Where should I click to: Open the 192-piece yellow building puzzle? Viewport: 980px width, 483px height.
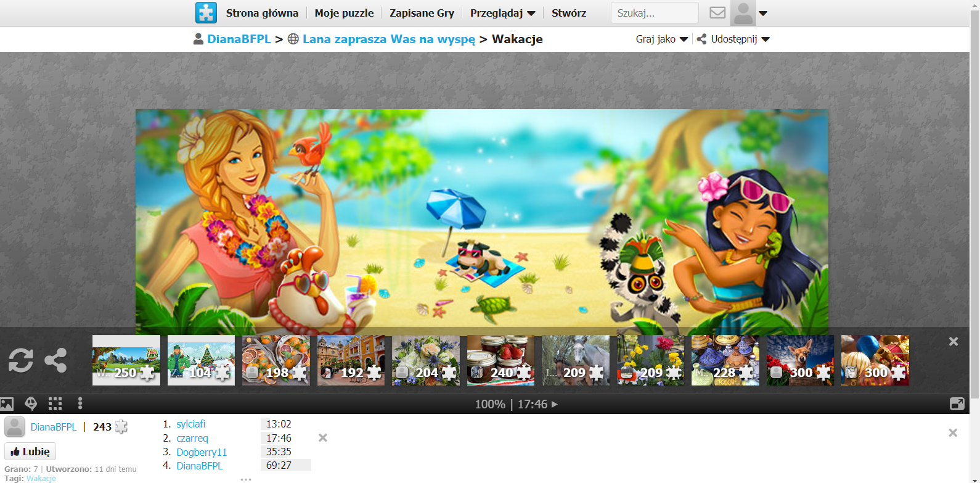pos(351,360)
